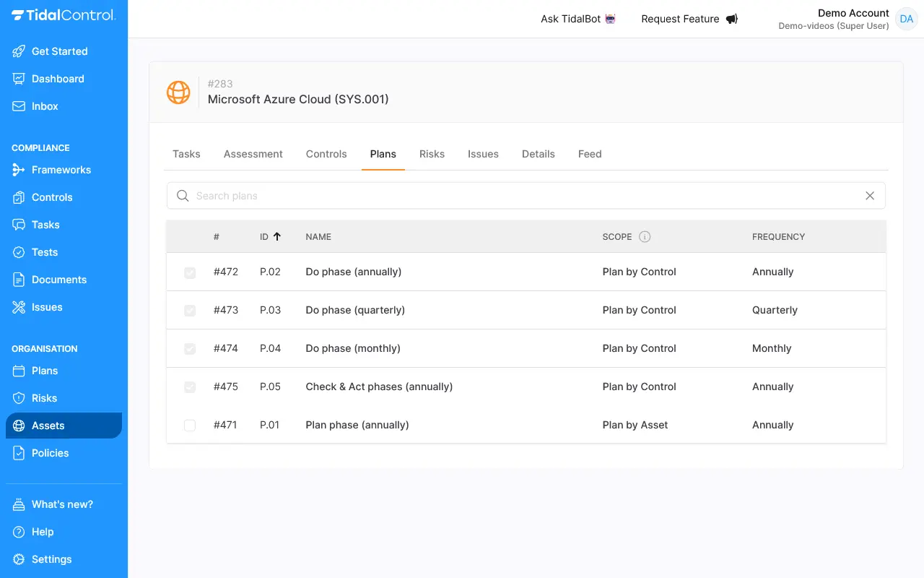Click ID P.05 cell
The height and width of the screenshot is (578, 924).
270,387
